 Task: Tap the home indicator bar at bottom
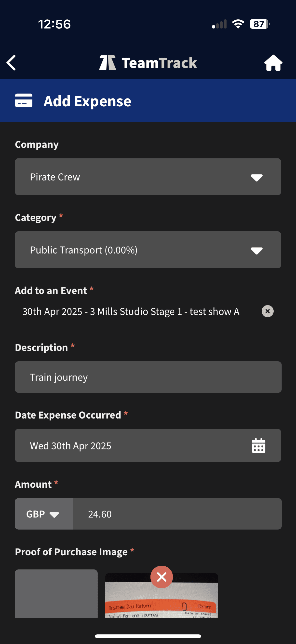[x=148, y=636]
